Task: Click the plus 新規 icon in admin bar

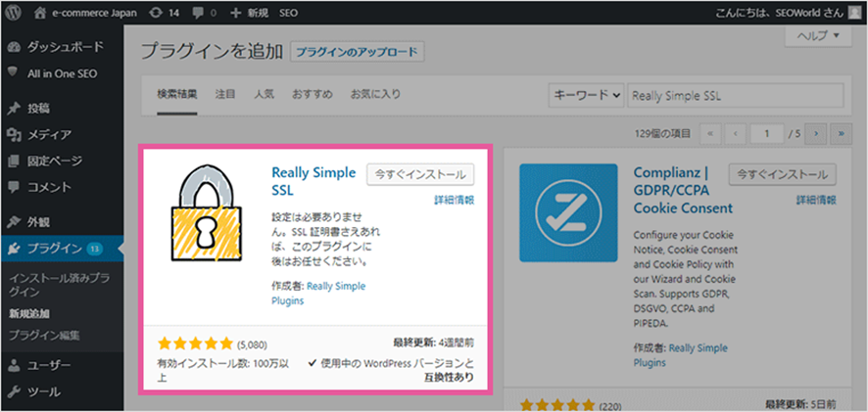Action: (235, 12)
